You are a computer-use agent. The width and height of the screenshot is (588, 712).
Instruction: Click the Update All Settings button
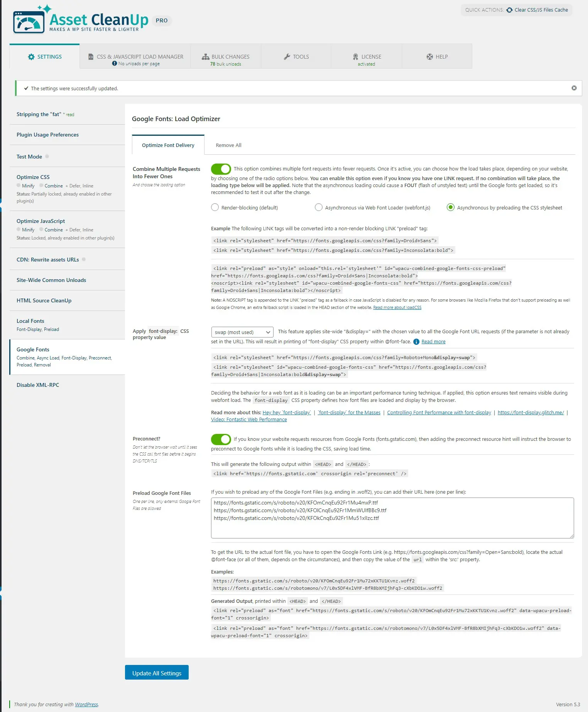point(157,673)
